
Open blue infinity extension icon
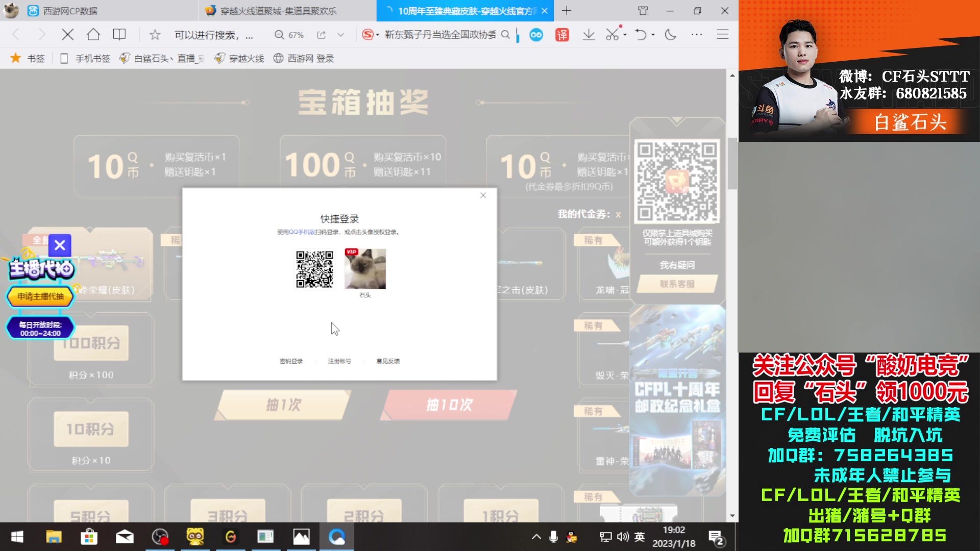(536, 35)
